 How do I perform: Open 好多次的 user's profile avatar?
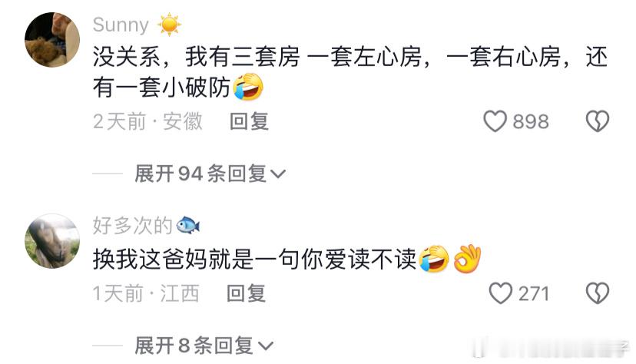pyautogui.click(x=52, y=241)
